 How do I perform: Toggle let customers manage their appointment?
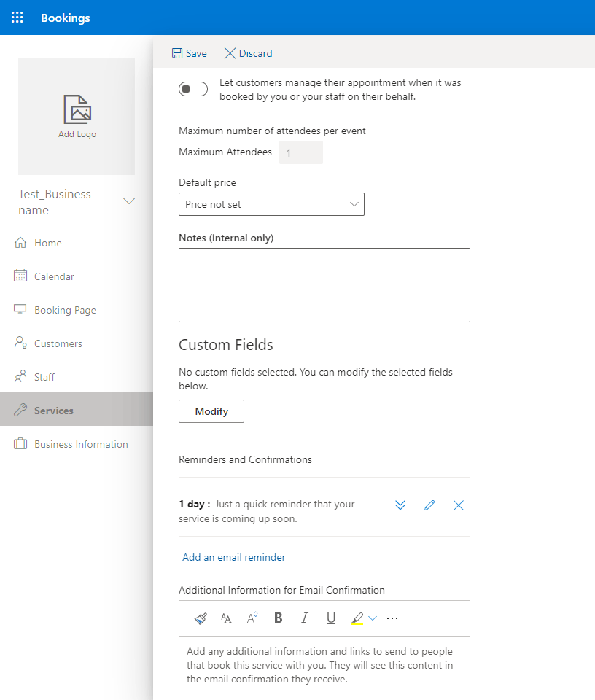click(x=193, y=89)
